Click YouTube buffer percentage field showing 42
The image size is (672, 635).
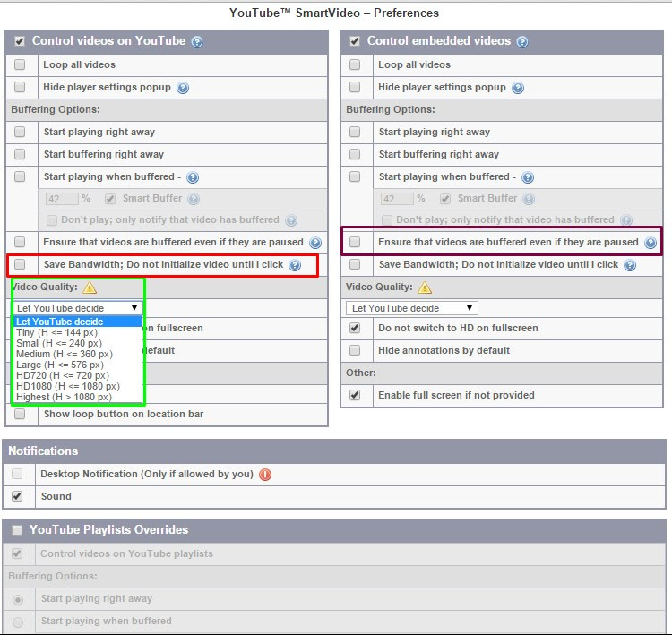62,199
